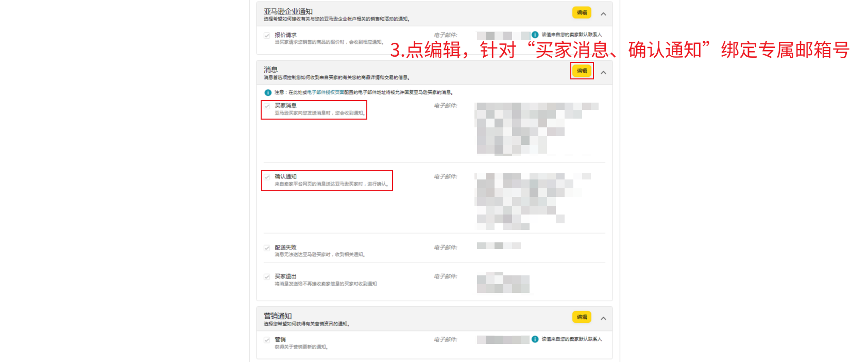This screenshot has height=362, width=868.
Task: Open the 电子邮件授权页面 link
Action: pyautogui.click(x=326, y=93)
